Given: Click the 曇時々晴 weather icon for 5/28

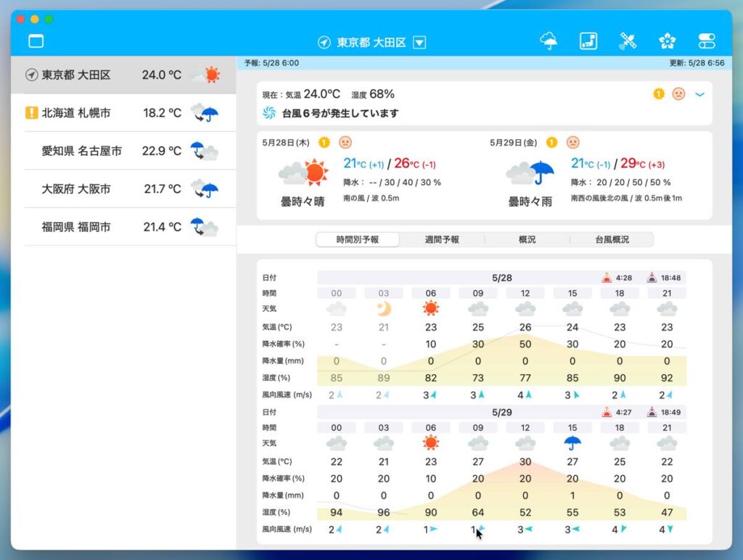Looking at the screenshot, I should [303, 173].
